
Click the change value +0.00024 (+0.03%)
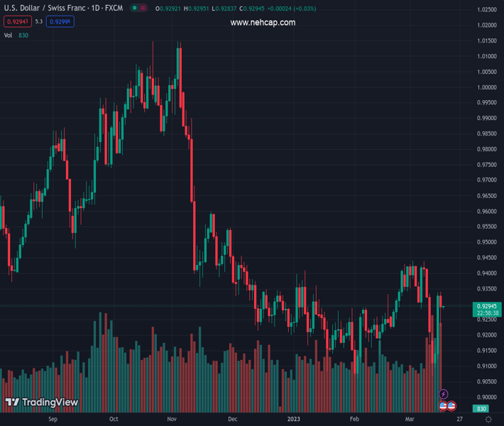click(x=292, y=9)
